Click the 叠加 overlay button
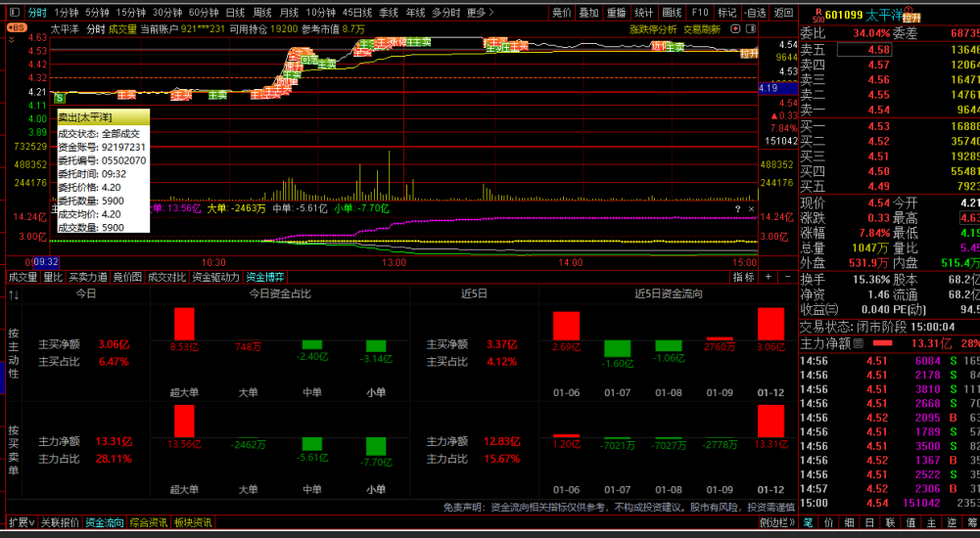The width and height of the screenshot is (980, 538). pos(588,13)
